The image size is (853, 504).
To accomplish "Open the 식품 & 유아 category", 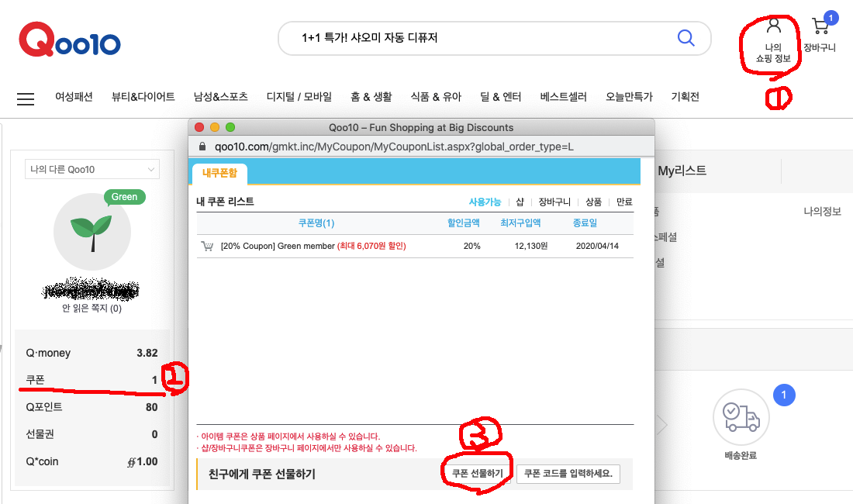I will coord(436,97).
